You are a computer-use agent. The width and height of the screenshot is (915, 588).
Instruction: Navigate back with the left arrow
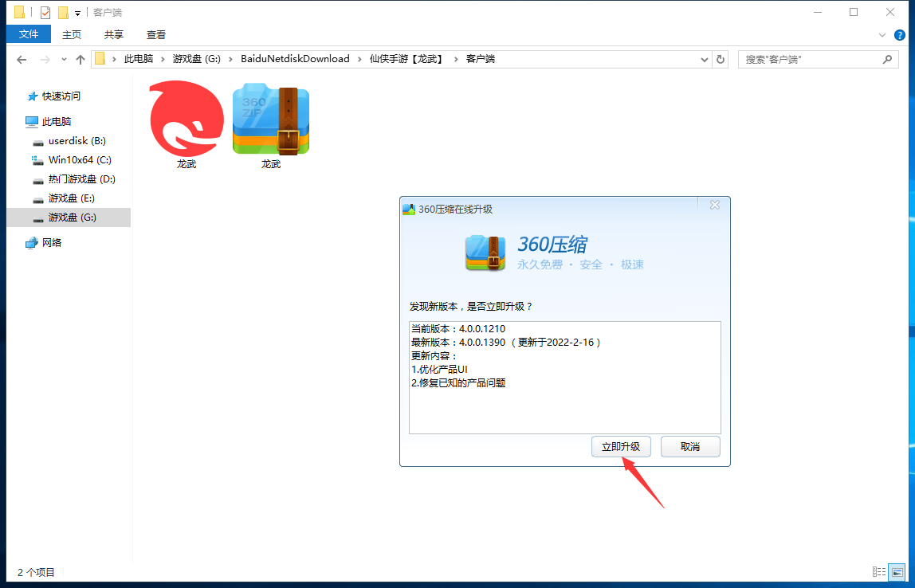(x=22, y=59)
